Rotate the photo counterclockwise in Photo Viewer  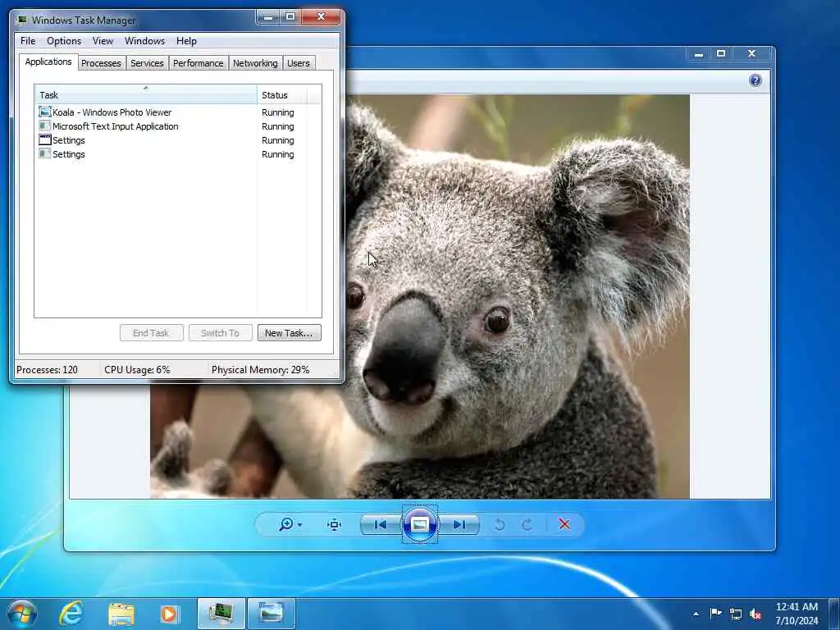(x=500, y=524)
